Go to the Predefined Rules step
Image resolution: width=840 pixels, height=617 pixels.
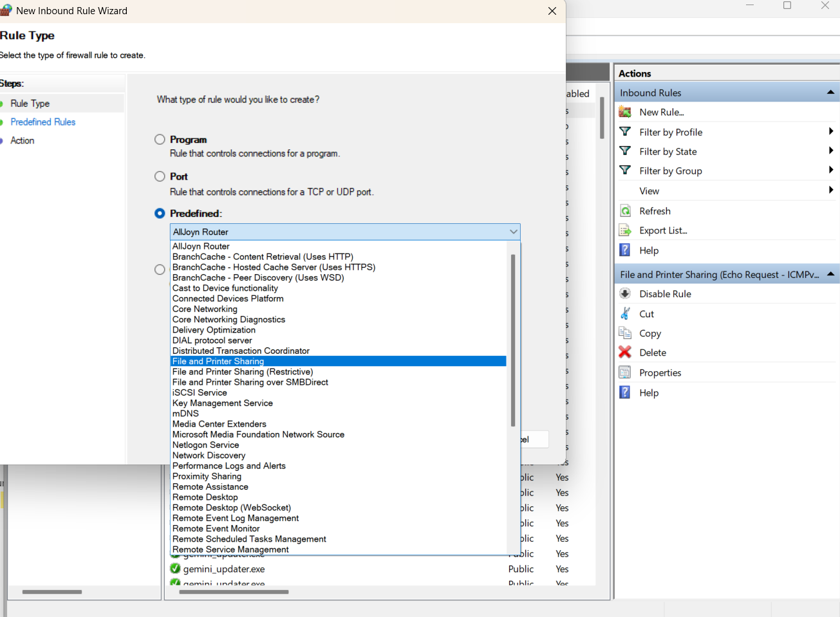pyautogui.click(x=43, y=122)
